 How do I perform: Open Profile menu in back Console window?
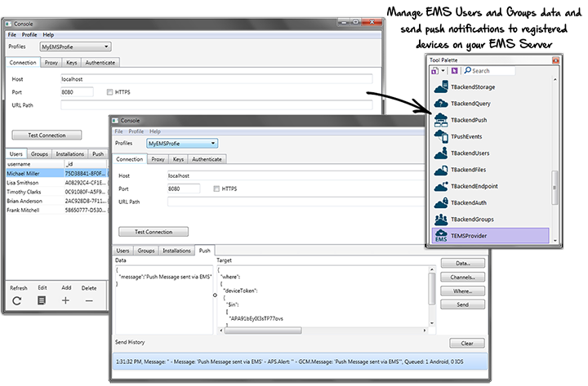click(29, 35)
